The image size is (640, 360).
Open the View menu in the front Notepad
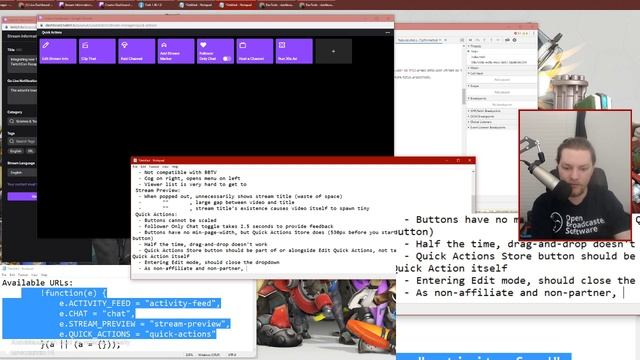coord(165,167)
